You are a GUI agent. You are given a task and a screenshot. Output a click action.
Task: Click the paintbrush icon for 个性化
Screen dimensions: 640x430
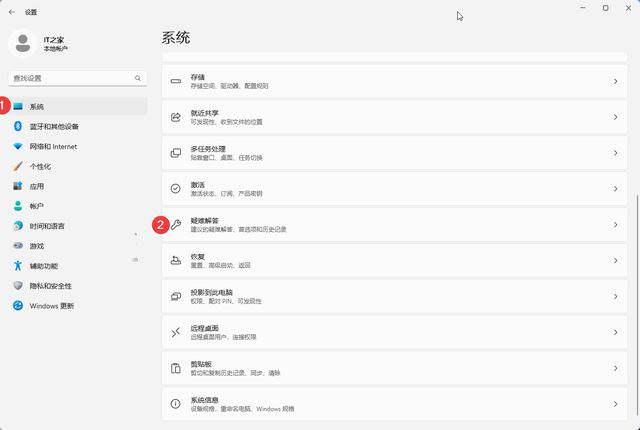point(18,166)
